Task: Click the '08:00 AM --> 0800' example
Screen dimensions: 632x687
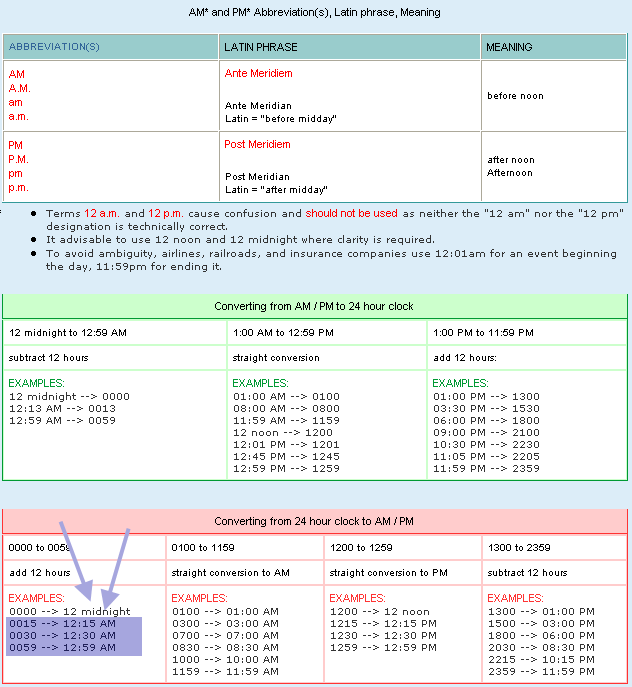Action: coord(286,408)
